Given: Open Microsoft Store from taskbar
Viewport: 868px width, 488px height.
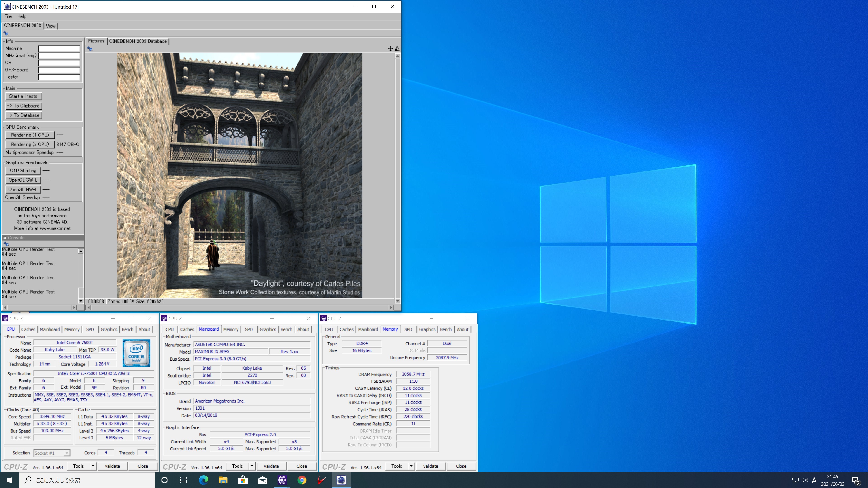Looking at the screenshot, I should pos(243,480).
